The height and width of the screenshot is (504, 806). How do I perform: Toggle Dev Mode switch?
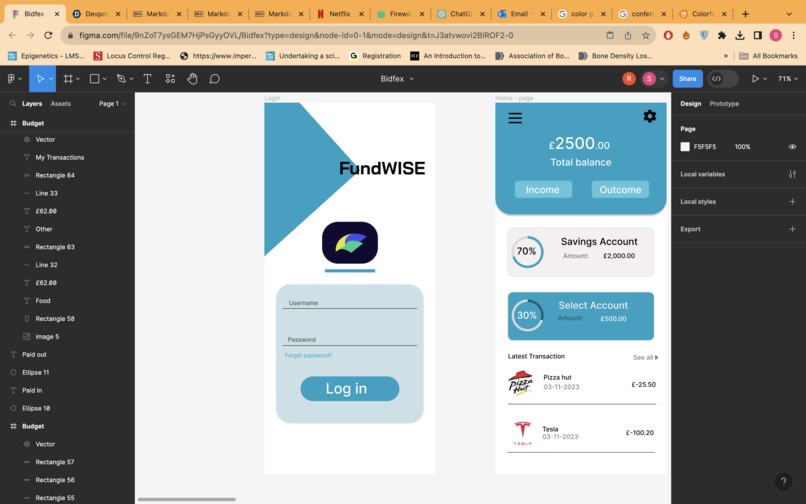(723, 79)
